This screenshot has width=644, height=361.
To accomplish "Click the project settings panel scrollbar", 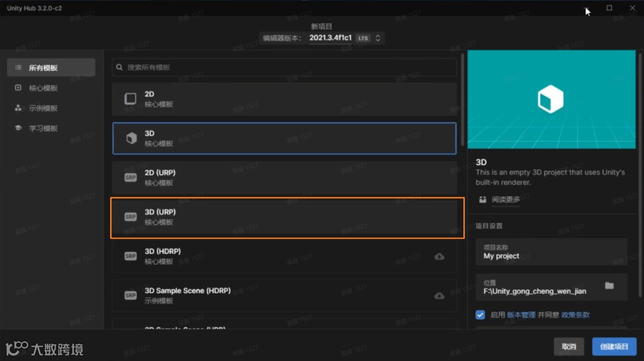I will [x=640, y=175].
